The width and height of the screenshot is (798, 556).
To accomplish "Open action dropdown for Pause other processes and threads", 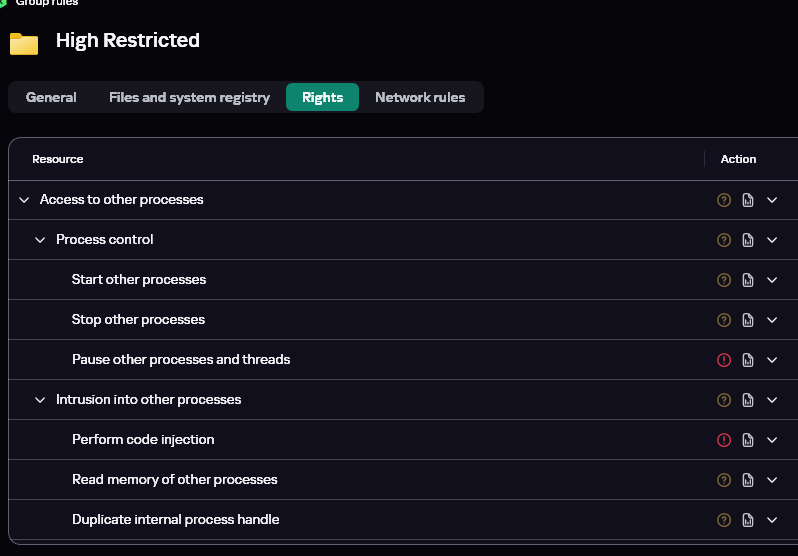I will tap(772, 360).
